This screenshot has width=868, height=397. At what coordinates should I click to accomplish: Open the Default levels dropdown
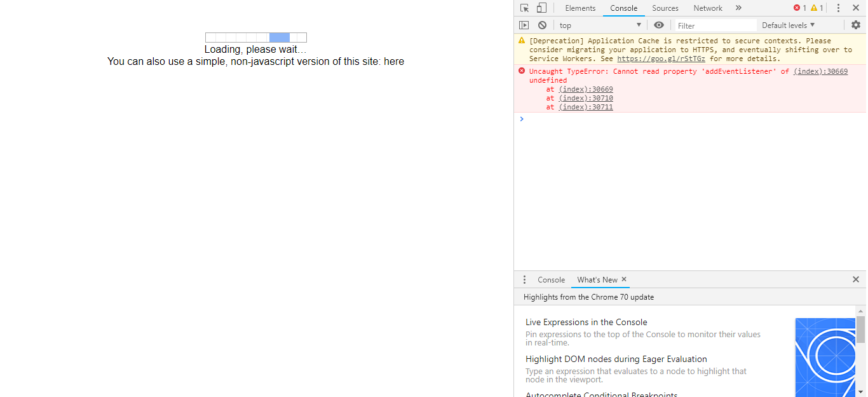[x=788, y=25]
